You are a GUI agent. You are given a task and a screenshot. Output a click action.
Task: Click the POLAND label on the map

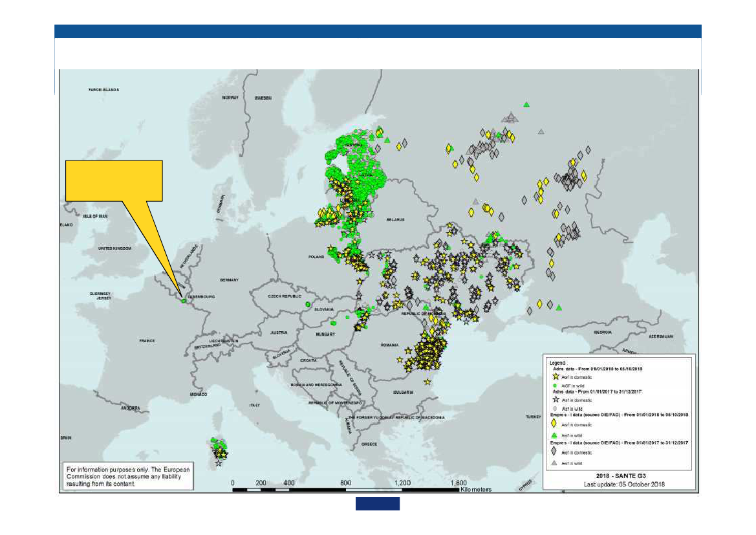(316, 257)
